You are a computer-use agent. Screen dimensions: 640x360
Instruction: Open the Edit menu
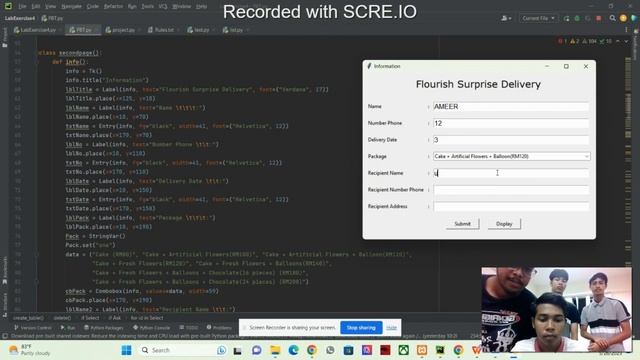[36, 6]
